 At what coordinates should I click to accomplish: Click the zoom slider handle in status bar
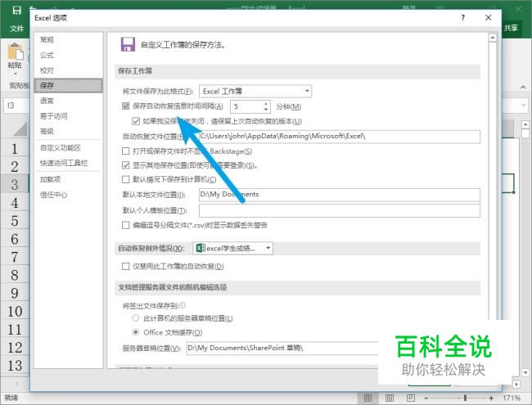465,398
